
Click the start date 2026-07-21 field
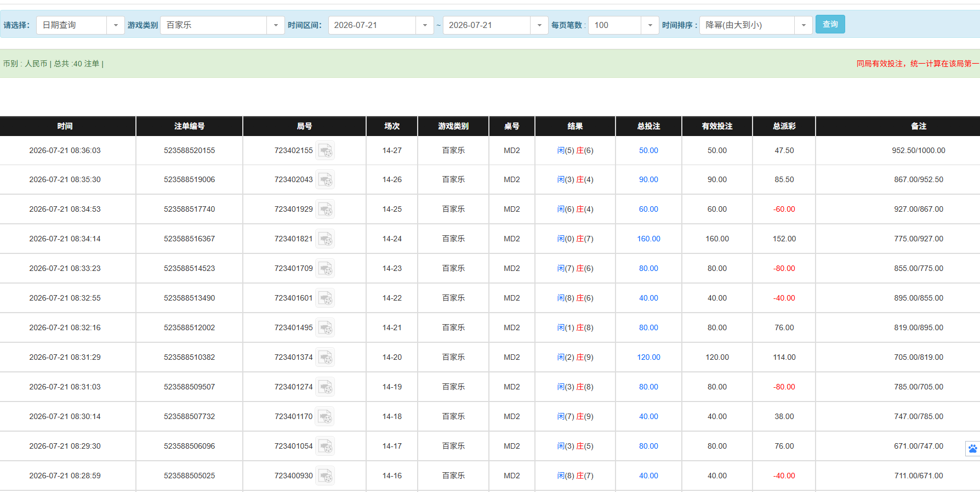(x=372, y=25)
